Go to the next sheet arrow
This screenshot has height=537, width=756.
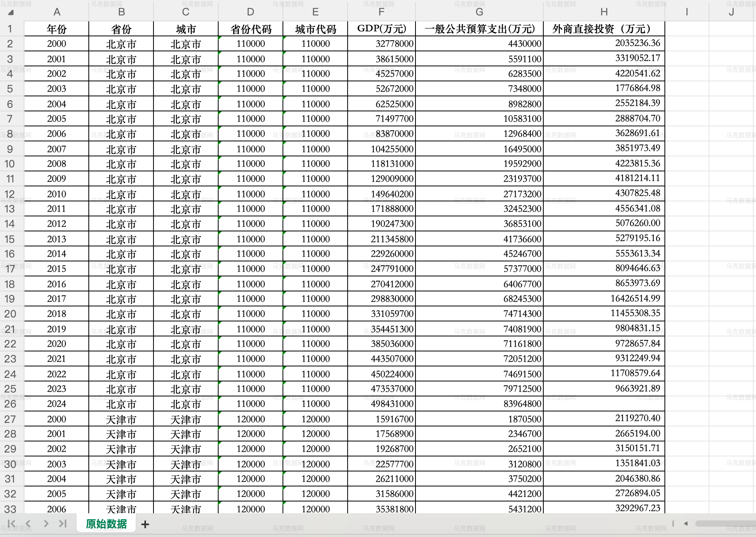pos(46,524)
